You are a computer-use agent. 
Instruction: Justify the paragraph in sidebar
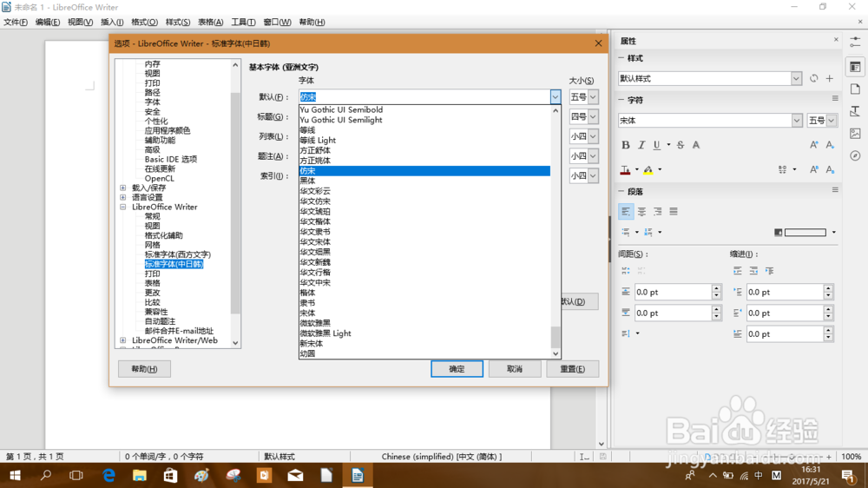tap(674, 212)
